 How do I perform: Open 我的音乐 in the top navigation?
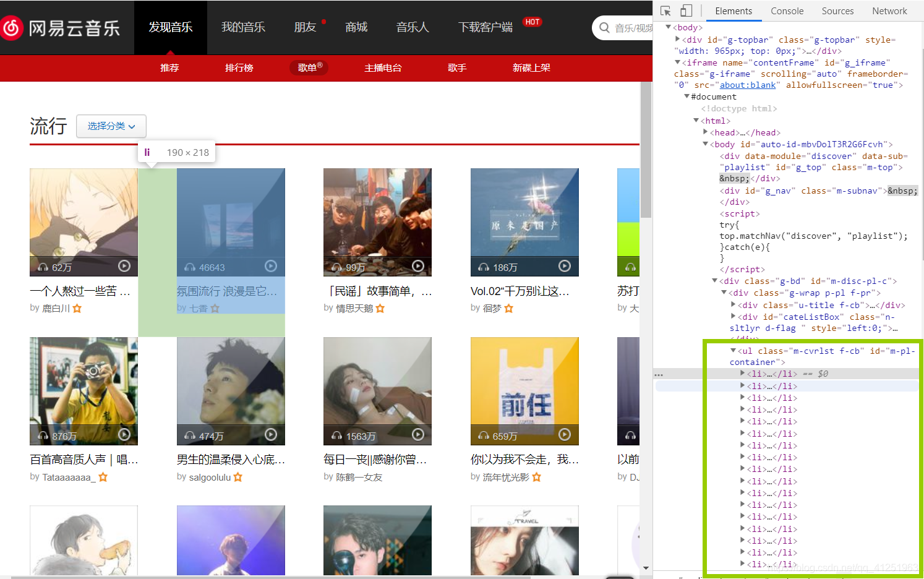243,27
